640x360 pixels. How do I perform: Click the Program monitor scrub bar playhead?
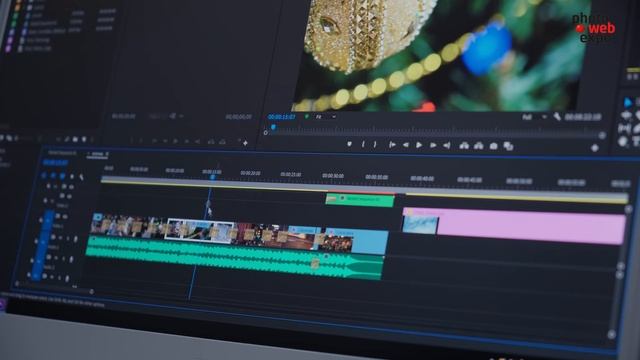pos(273,127)
